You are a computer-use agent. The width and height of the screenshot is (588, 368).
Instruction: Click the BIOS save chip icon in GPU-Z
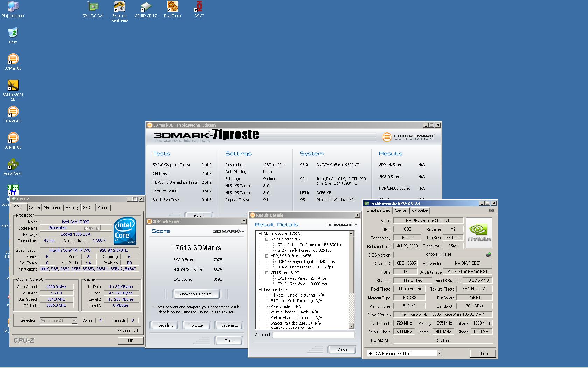(489, 255)
